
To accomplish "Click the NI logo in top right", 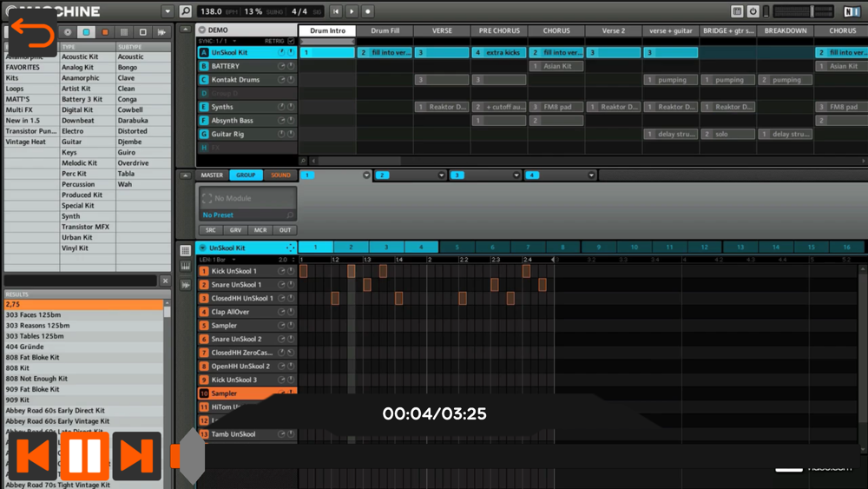I will tap(852, 11).
